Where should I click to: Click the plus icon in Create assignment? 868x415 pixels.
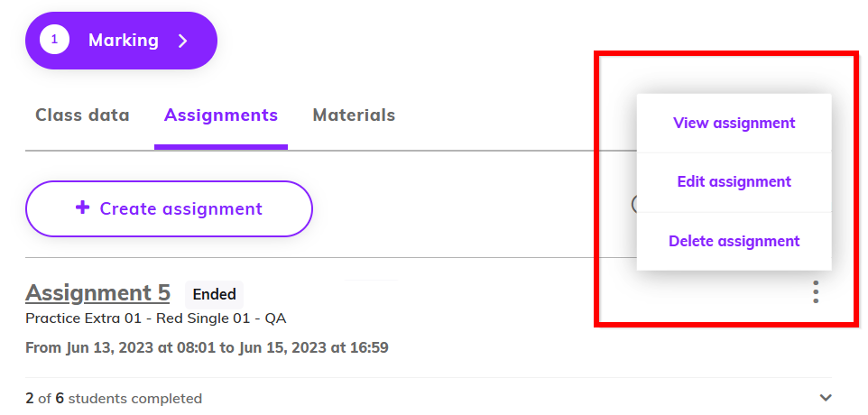(x=82, y=208)
